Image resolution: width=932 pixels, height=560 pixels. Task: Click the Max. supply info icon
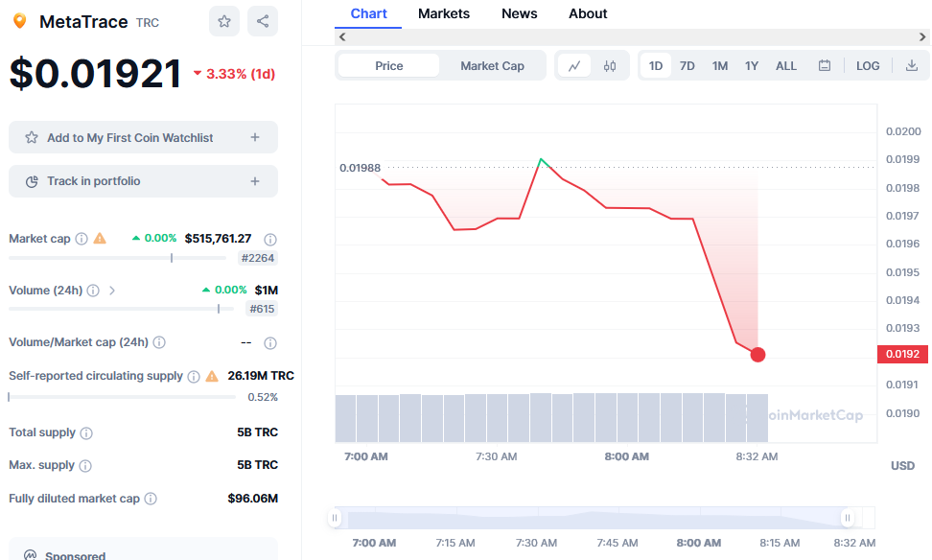coord(85,465)
